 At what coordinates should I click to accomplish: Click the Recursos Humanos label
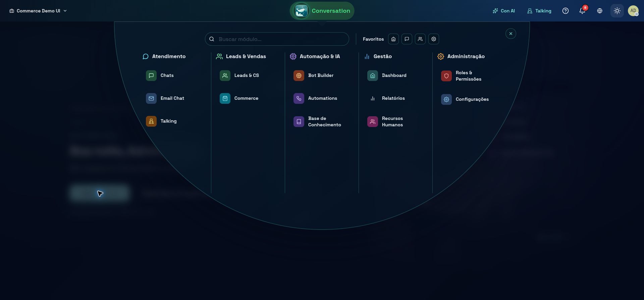click(x=392, y=122)
